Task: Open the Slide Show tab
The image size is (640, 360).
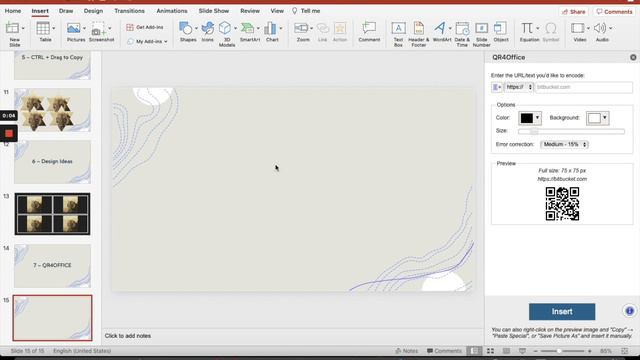Action: [214, 11]
